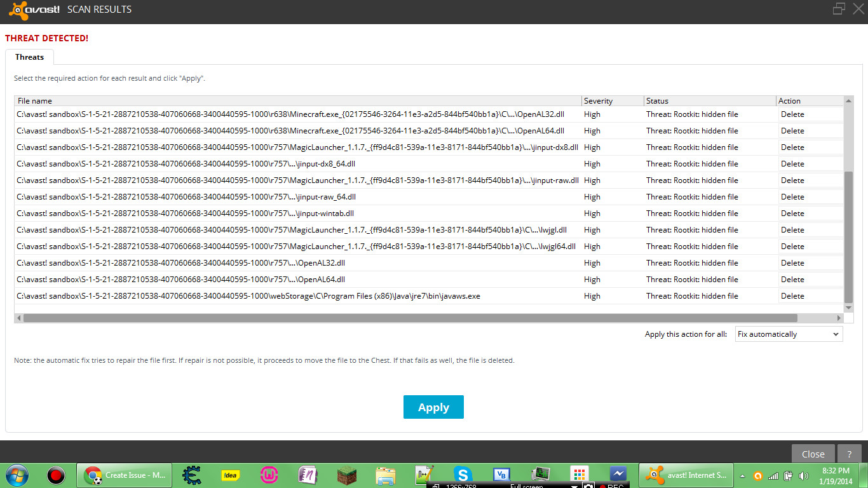This screenshot has height=488, width=868.
Task: Change action for jinput-wintab.dll row
Action: [x=811, y=213]
